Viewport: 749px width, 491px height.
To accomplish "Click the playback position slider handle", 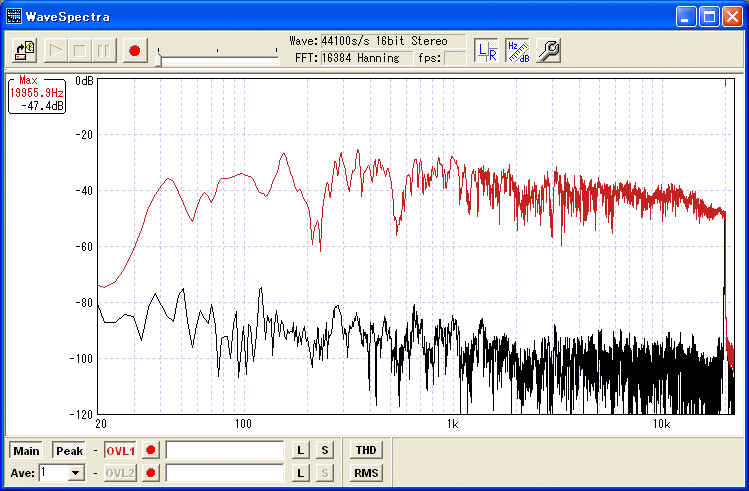I will tap(158, 60).
